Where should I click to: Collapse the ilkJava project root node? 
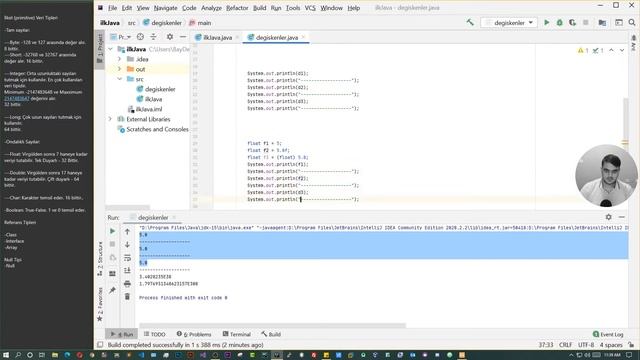(x=110, y=49)
